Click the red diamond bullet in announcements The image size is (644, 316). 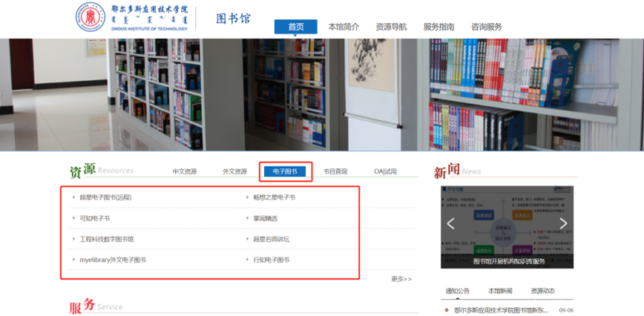[446, 310]
